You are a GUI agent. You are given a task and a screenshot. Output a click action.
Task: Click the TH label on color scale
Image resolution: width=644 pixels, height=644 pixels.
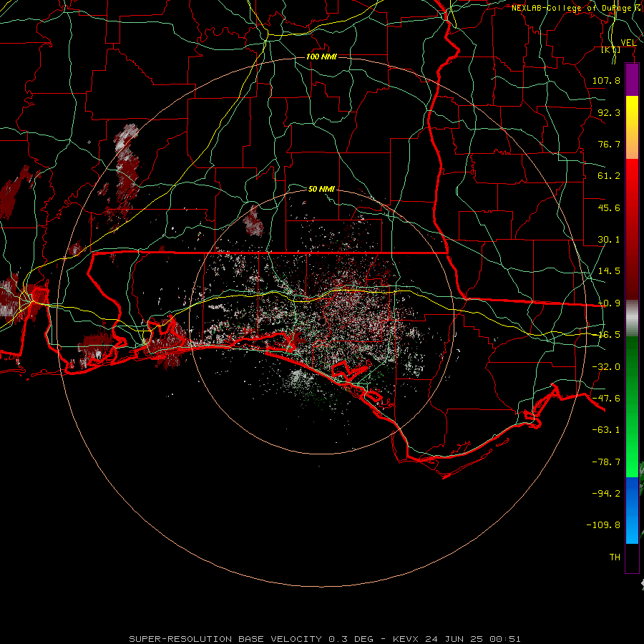[x=615, y=557]
